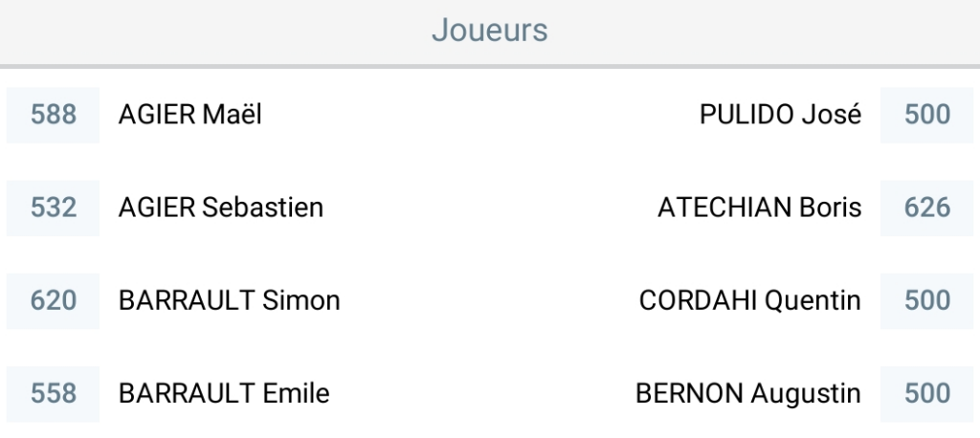Screen dimensions: 980x438
Task: Choose BARRAULT Emile from the list
Action: pos(224,393)
